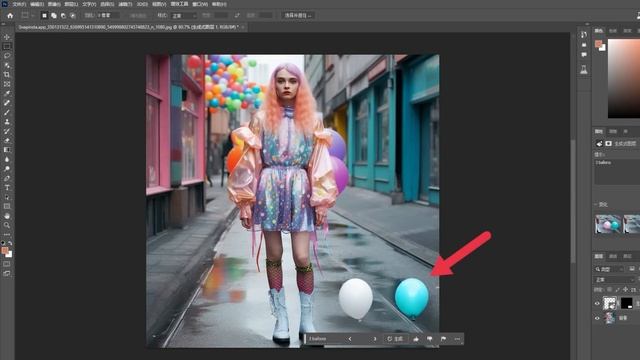Open the layer blend mode dropdown
Viewport: 640px width, 360px height.
click(614, 280)
